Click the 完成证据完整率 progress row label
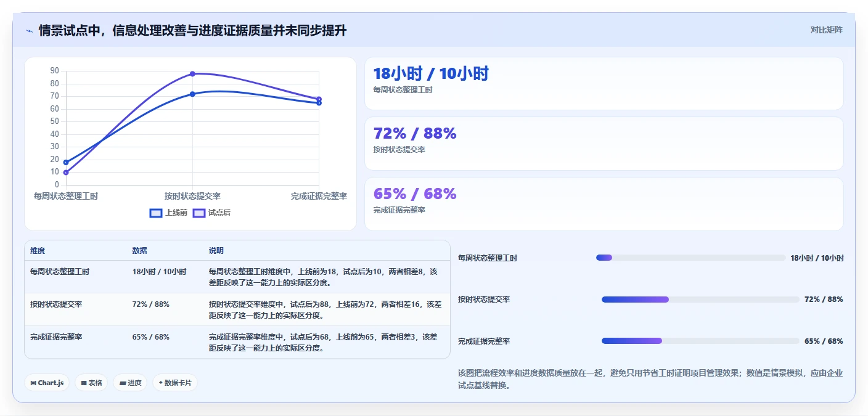This screenshot has width=868, height=416. pyautogui.click(x=484, y=341)
